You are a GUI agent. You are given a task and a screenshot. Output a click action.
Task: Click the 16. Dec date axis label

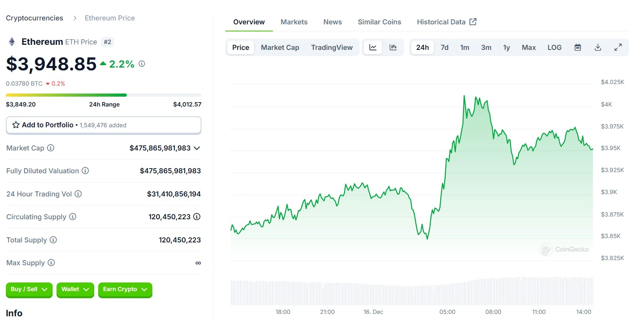coord(373,312)
